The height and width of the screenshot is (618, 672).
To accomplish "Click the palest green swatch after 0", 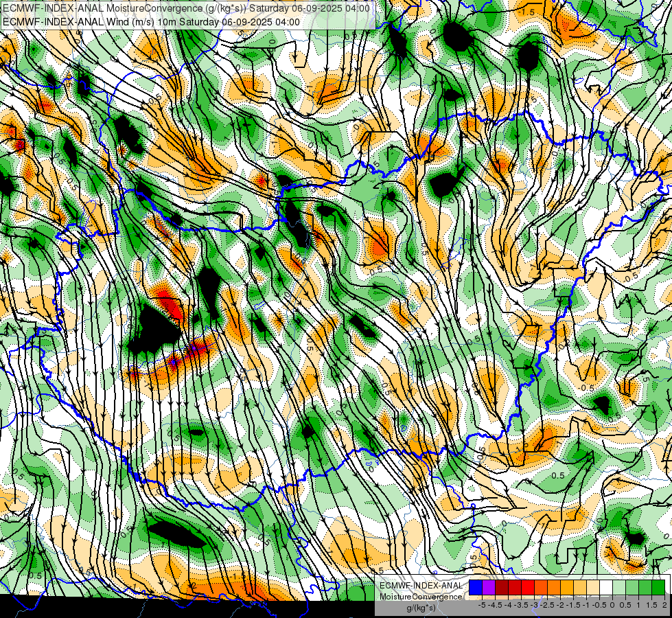I will (619, 587).
